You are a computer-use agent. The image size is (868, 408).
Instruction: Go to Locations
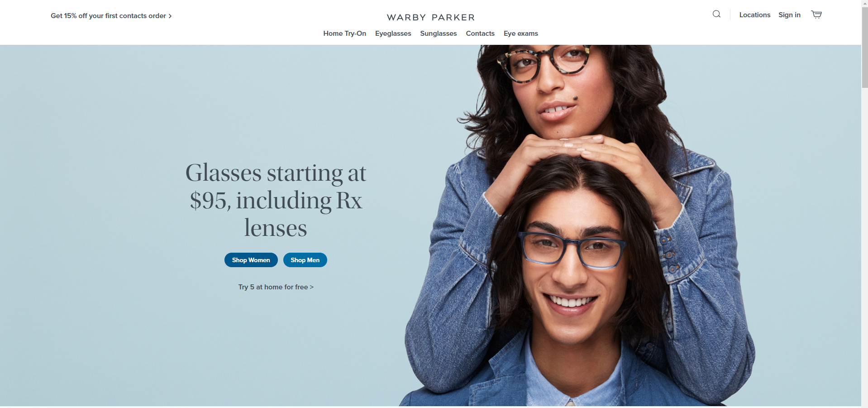point(754,15)
